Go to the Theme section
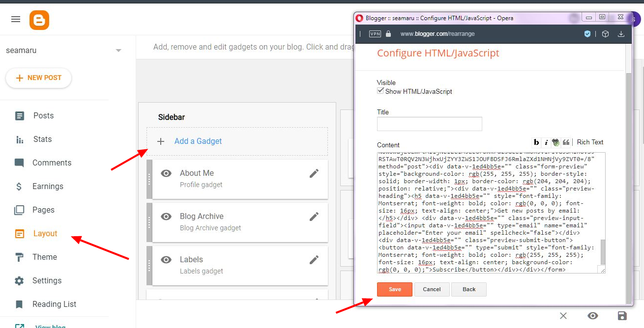This screenshot has height=328, width=644. pyautogui.click(x=45, y=257)
